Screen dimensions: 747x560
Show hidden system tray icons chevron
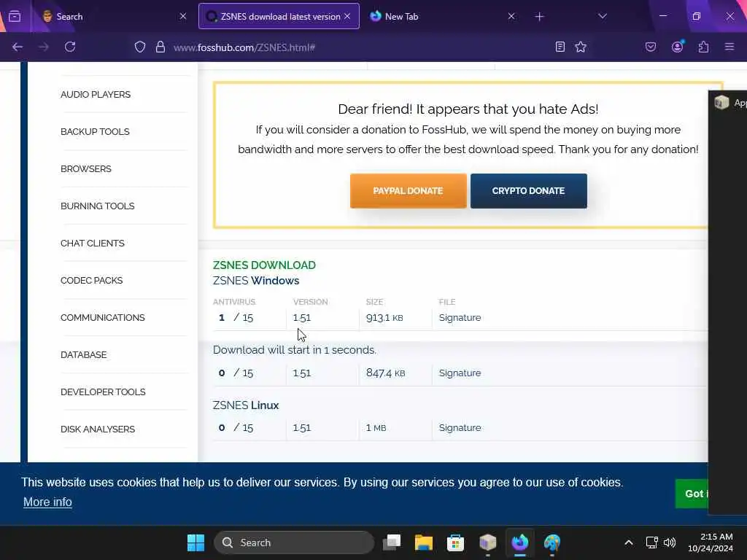click(629, 542)
